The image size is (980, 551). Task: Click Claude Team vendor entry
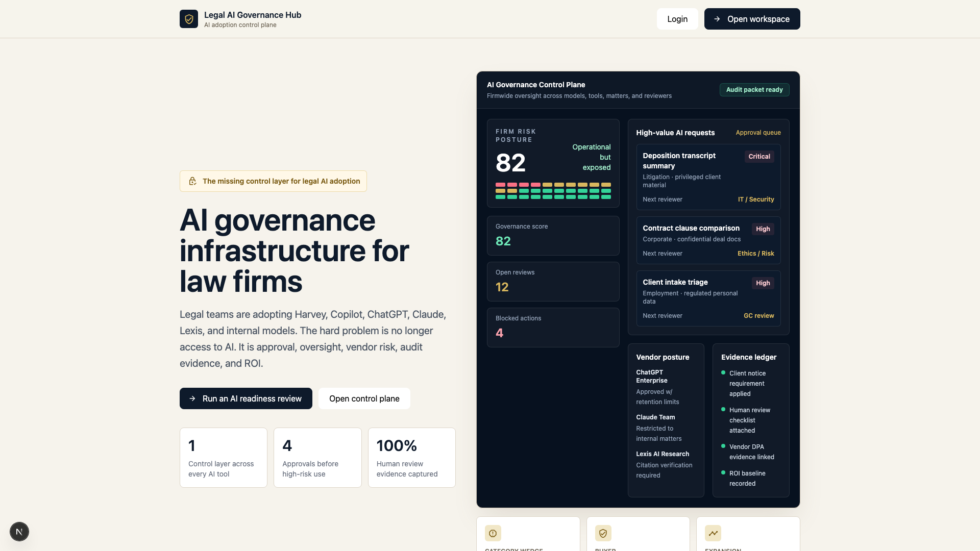[x=666, y=428]
